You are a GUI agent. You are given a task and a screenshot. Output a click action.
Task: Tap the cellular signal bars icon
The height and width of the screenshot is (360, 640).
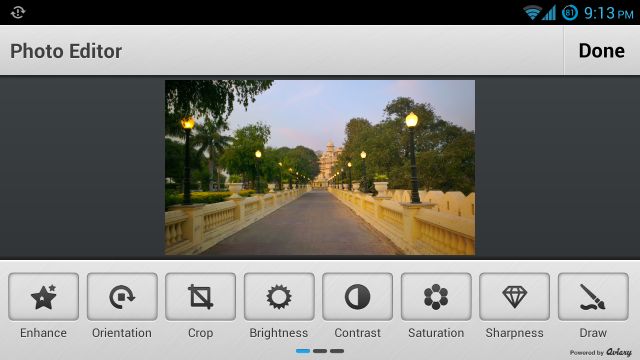549,13
